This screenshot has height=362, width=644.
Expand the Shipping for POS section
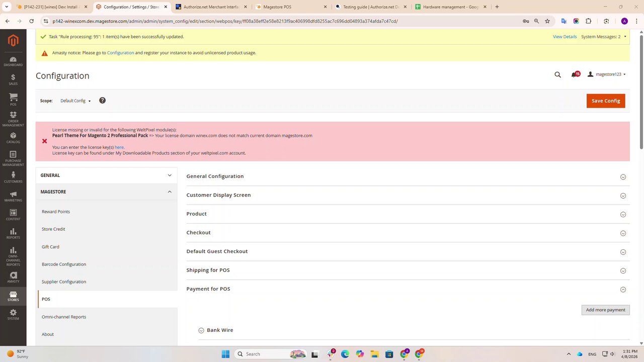[x=408, y=270]
